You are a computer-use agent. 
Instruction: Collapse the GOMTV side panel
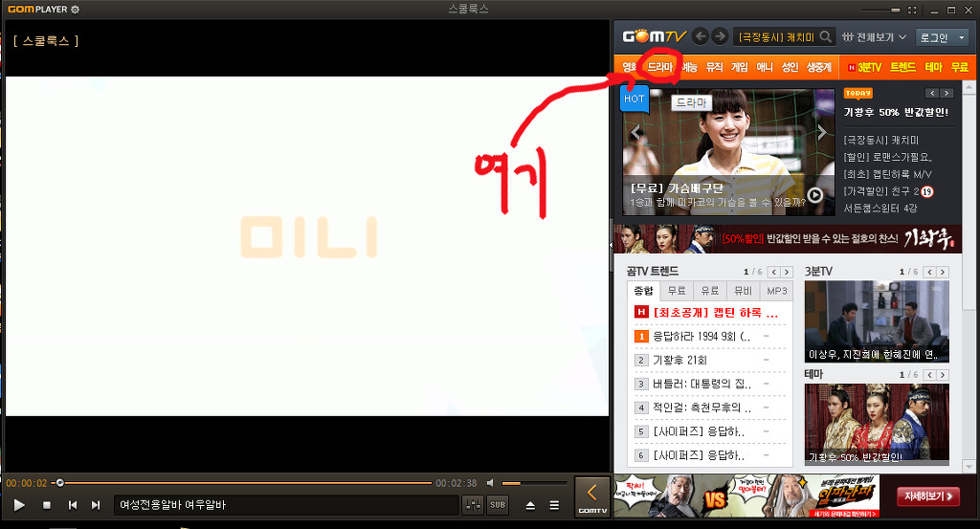(591, 497)
